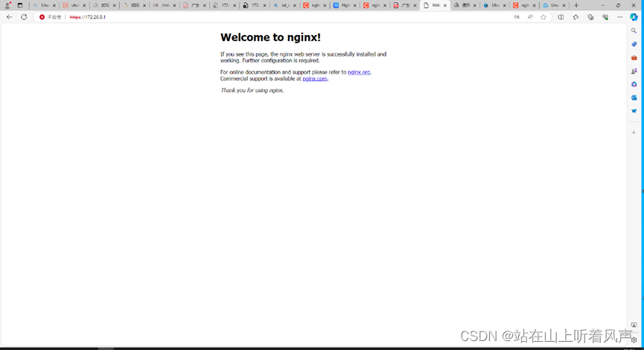
Task: Open the profile avatar icon
Action: click(x=7, y=5)
